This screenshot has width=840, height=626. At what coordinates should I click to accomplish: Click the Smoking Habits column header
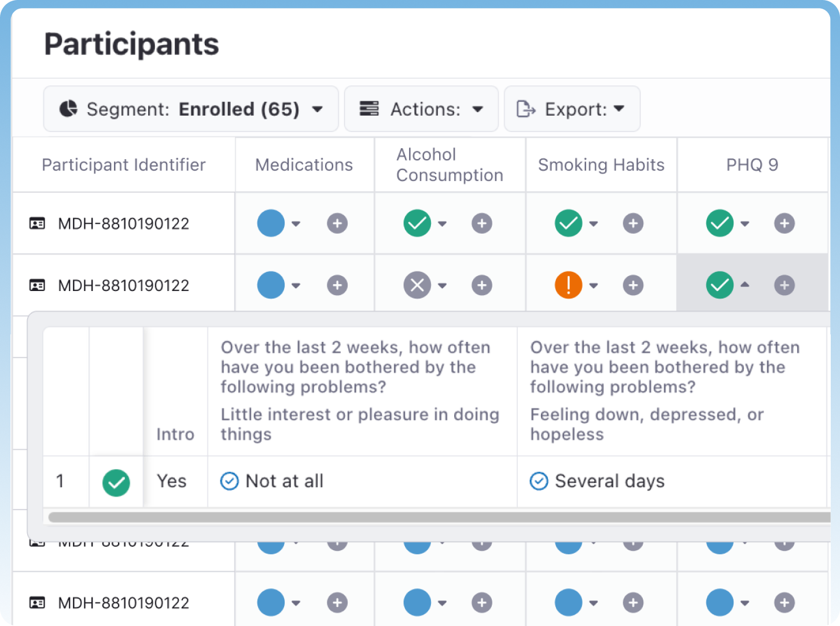(601, 165)
